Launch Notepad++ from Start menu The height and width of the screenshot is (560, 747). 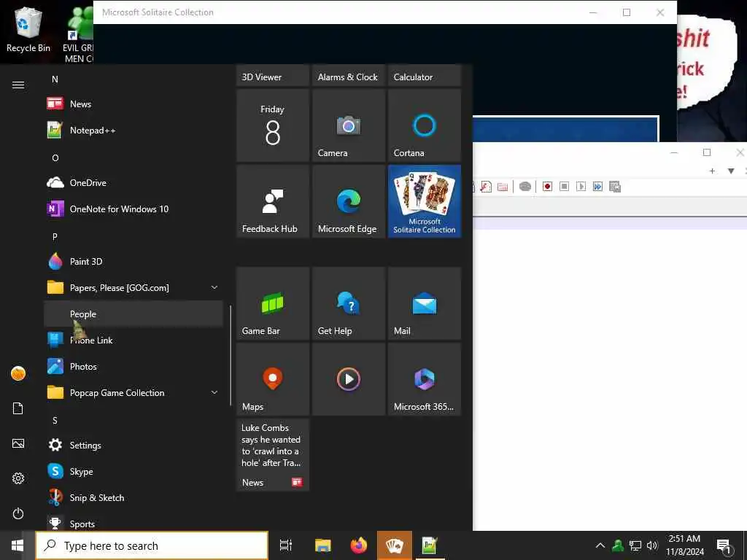click(133, 130)
